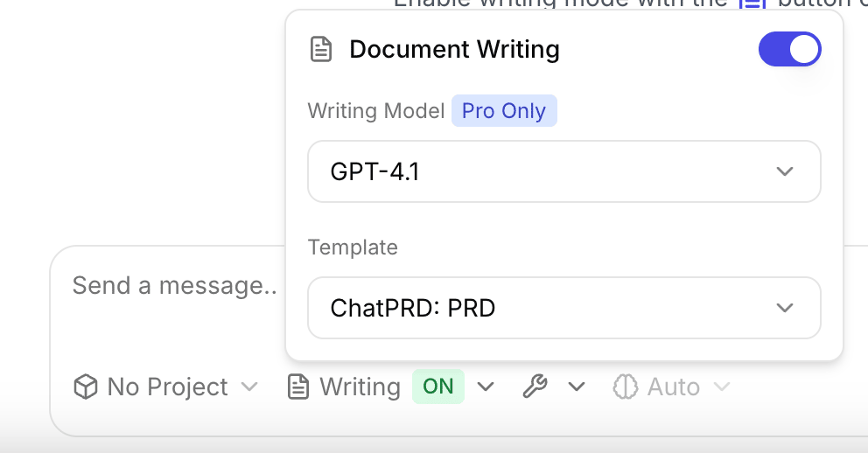
Task: Open the GPT-4.1 writing model dropdown
Action: (x=564, y=171)
